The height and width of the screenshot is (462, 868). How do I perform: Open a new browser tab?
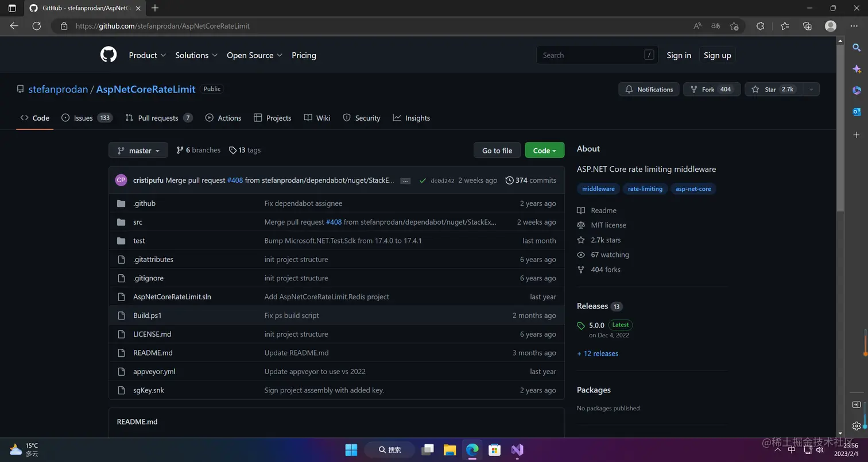point(155,8)
